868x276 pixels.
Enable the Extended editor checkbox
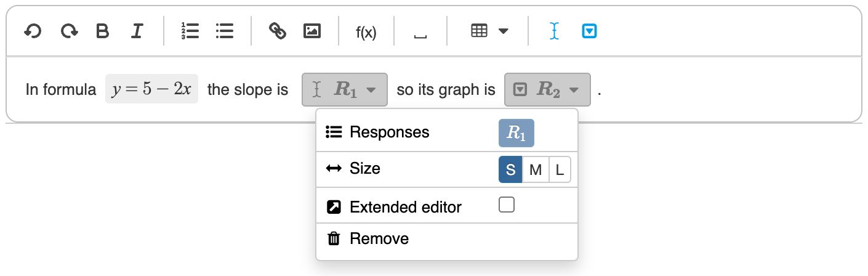pyautogui.click(x=507, y=205)
